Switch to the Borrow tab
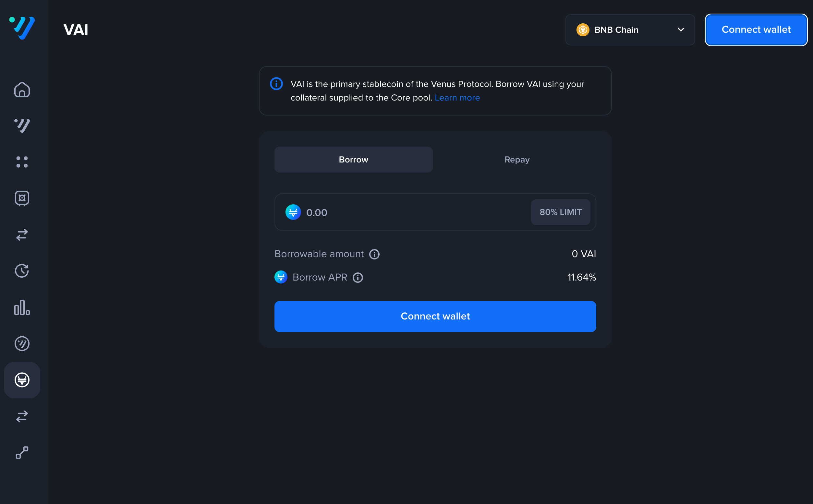Viewport: 813px width, 504px height. pos(353,160)
